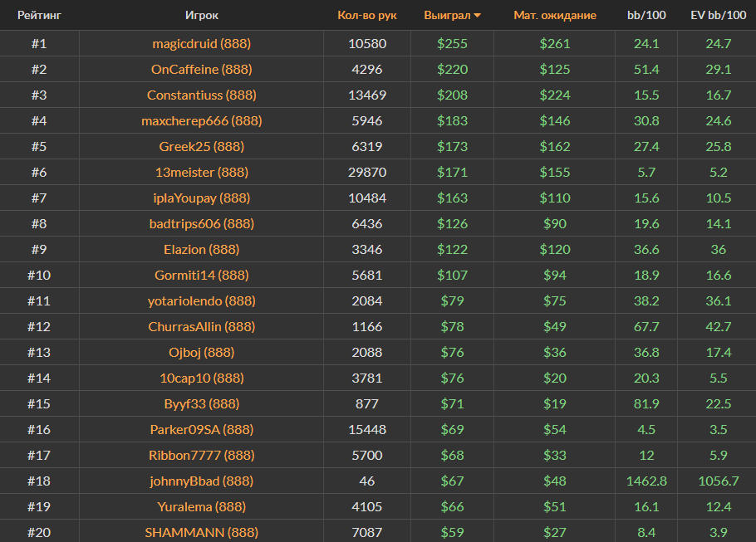Viewport: 756px width, 542px height.
Task: Click on 10cap10 (888) player
Action: pyautogui.click(x=202, y=378)
